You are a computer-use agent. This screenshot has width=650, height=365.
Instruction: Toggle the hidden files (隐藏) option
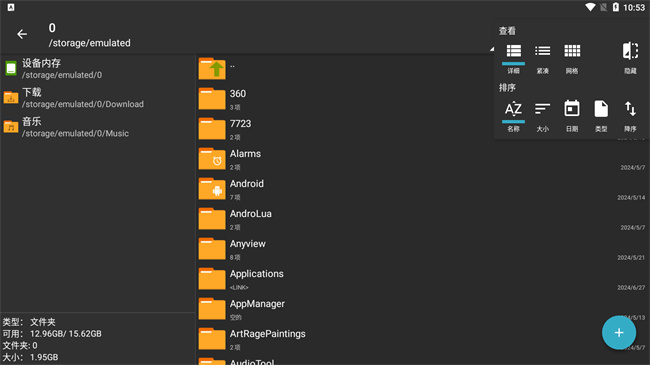tap(630, 58)
